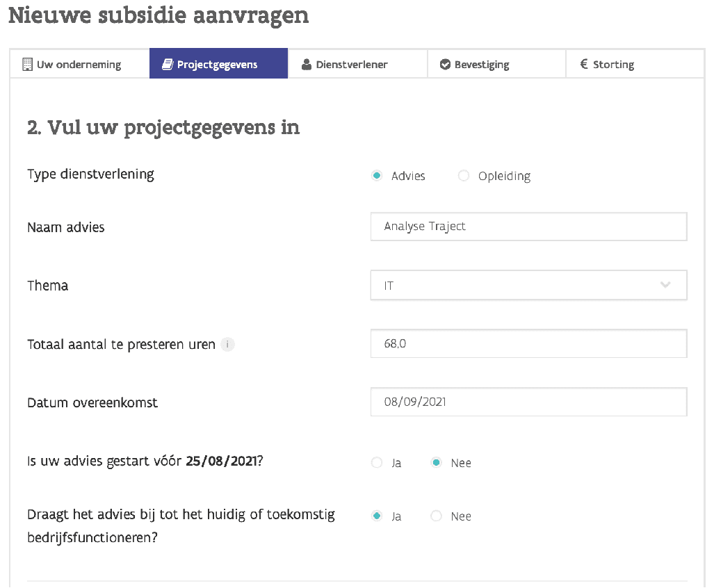This screenshot has height=588, width=714.
Task: Click the building icon on Uw onderneming tab
Action: pos(28,65)
